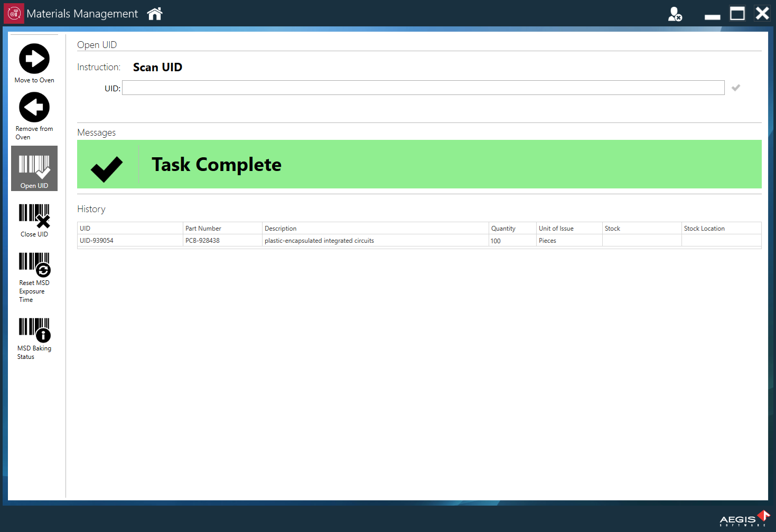Click inside the UID input field

click(x=423, y=88)
